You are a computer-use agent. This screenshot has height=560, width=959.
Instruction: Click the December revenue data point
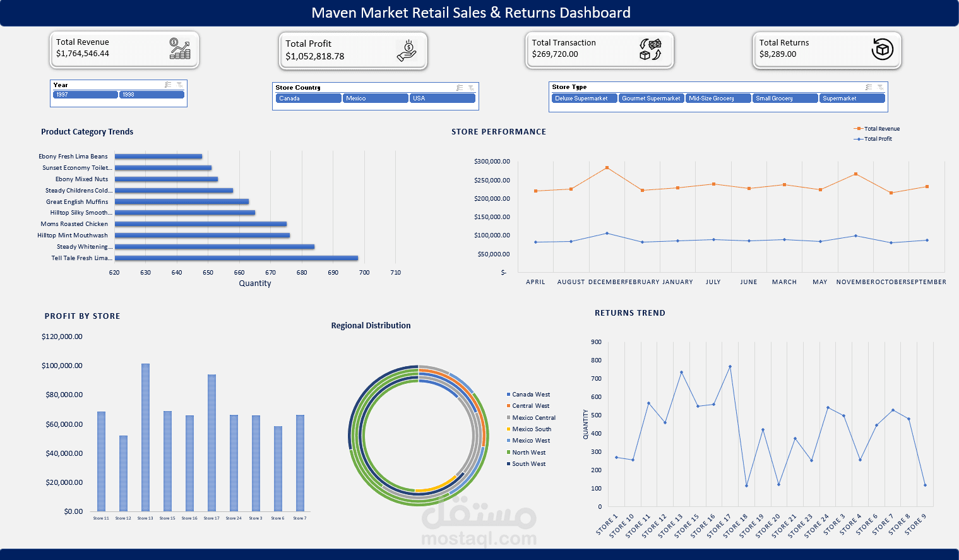(607, 168)
